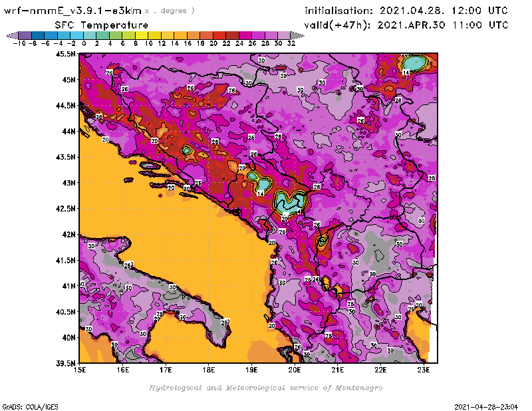Click the 22E longitude axis label
The width and height of the screenshot is (532, 411).
click(x=380, y=370)
